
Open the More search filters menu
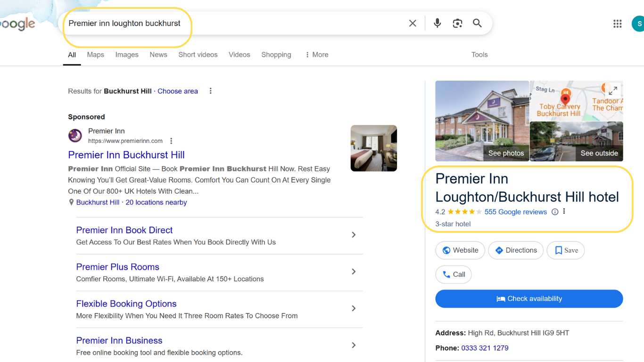pyautogui.click(x=317, y=55)
